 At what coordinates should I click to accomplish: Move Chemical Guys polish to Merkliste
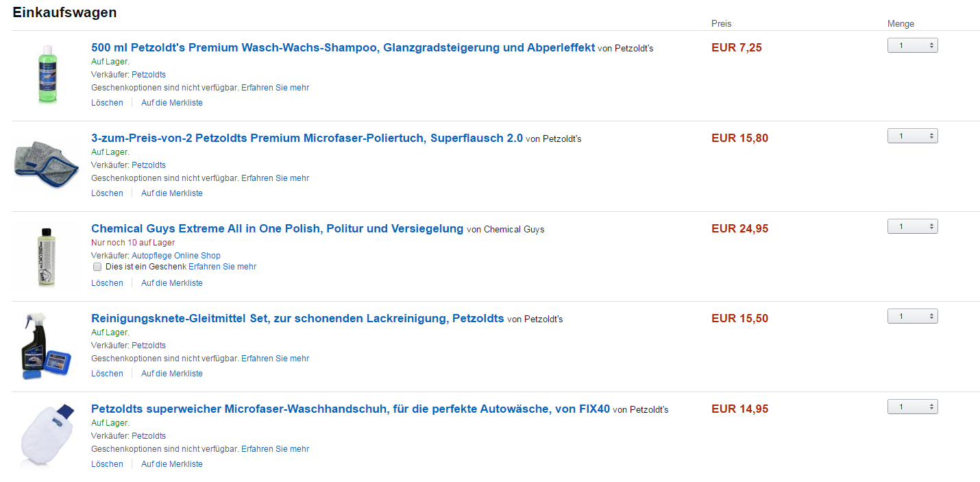pyautogui.click(x=172, y=283)
